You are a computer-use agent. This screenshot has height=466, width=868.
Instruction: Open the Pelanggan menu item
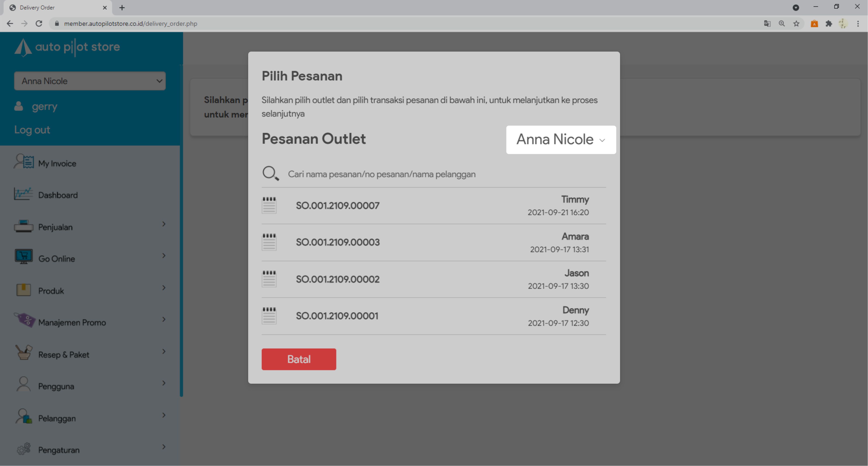pos(57,418)
